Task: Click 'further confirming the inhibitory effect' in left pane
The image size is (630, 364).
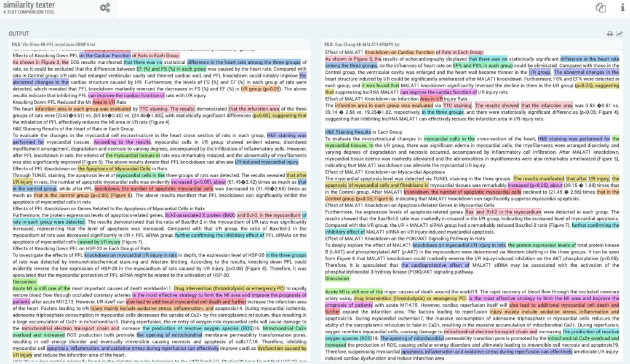Action: point(218,235)
